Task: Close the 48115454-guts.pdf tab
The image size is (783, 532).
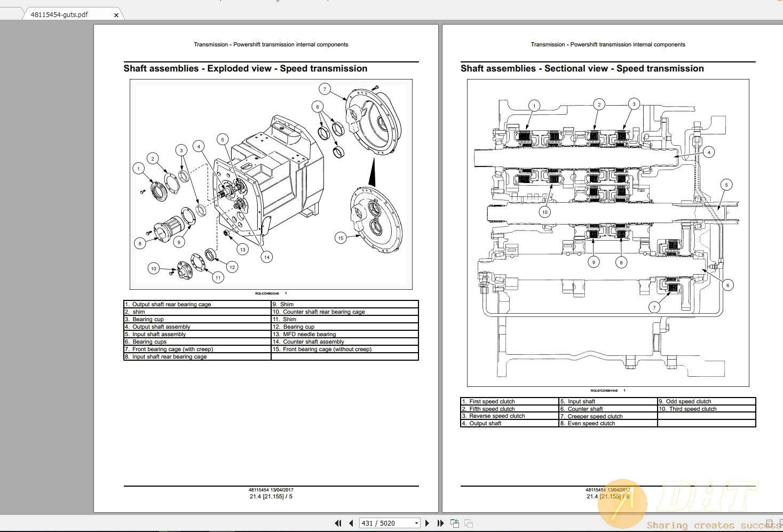Action: (x=116, y=15)
